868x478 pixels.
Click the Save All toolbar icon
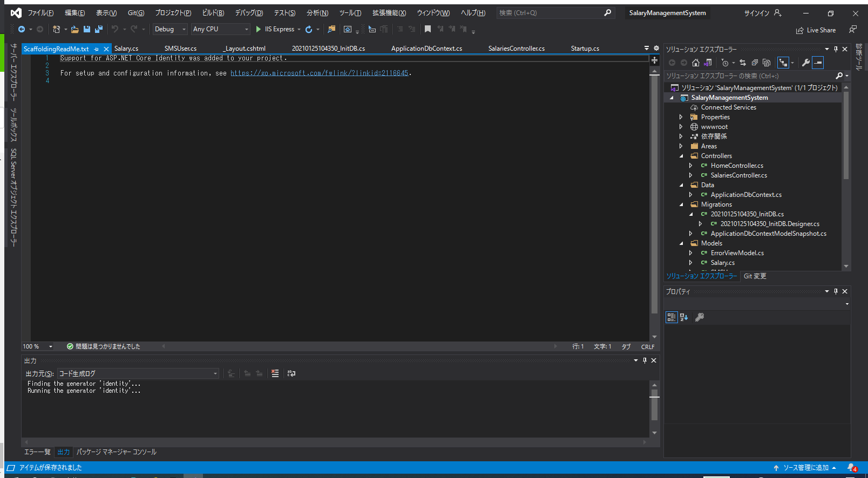tap(99, 29)
